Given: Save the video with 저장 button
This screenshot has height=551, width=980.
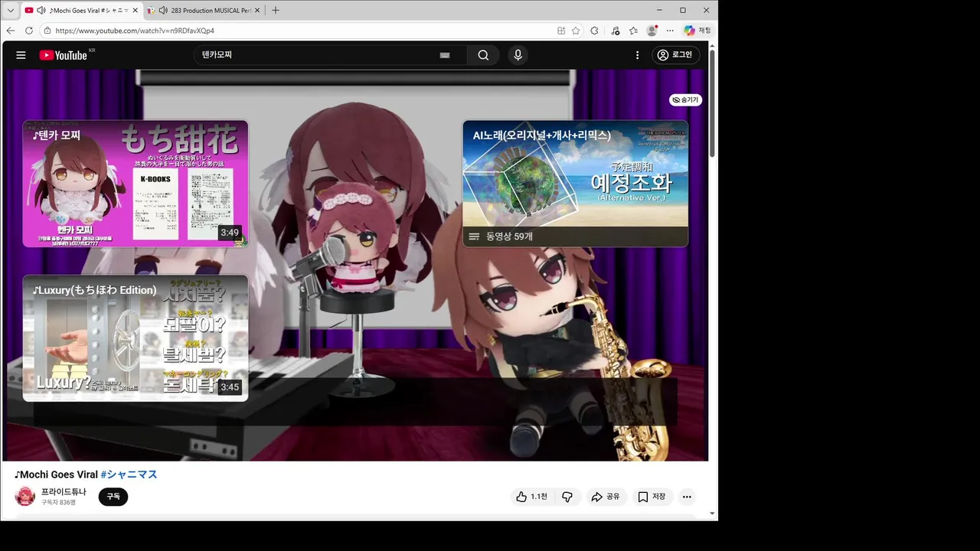Looking at the screenshot, I should pos(652,497).
